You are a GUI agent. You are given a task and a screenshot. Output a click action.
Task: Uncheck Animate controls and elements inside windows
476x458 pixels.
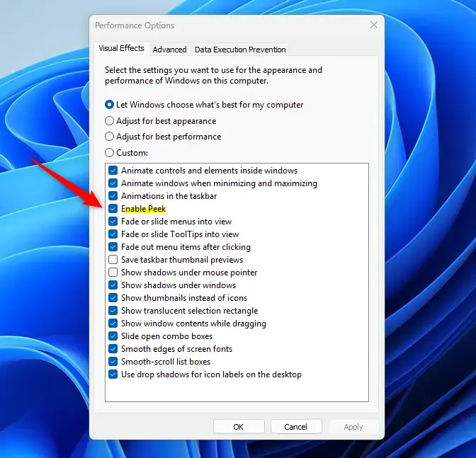click(x=113, y=171)
